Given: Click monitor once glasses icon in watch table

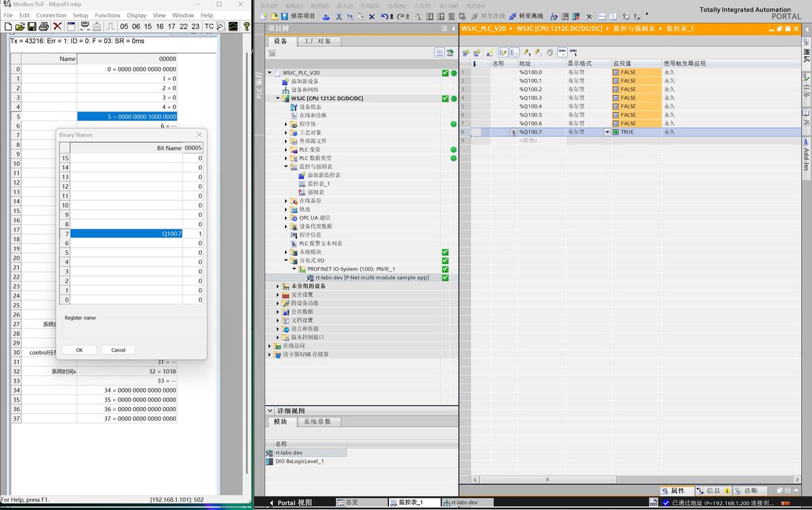Looking at the screenshot, I should click(573, 52).
